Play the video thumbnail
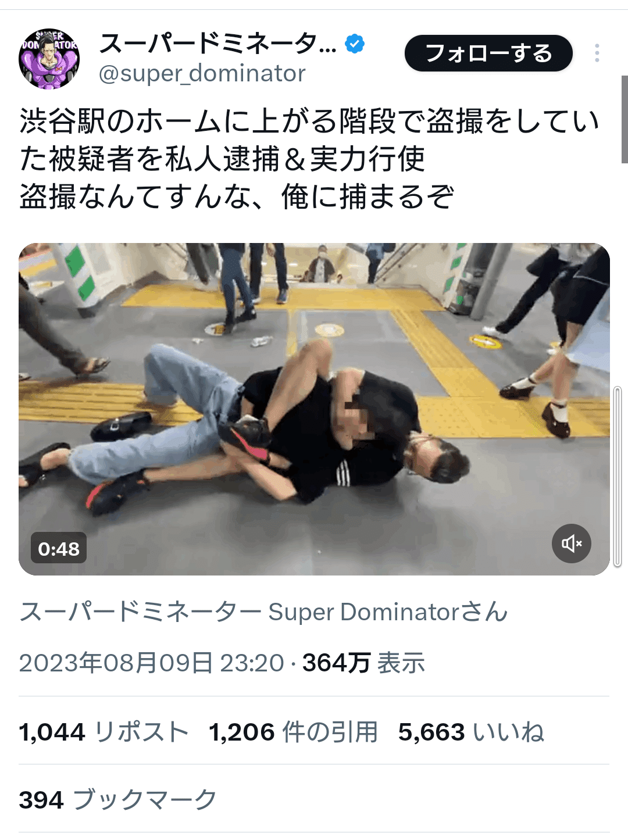This screenshot has width=628, height=840. pos(314,409)
